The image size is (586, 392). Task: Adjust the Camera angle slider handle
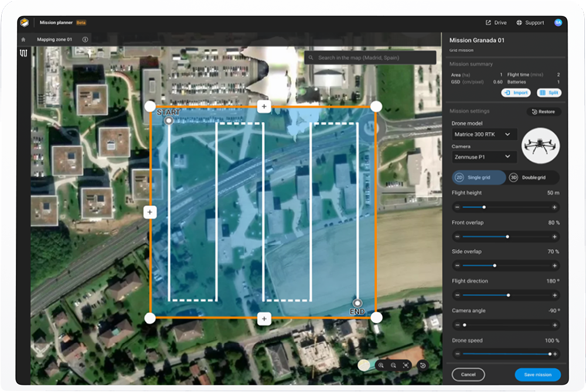[465, 325]
